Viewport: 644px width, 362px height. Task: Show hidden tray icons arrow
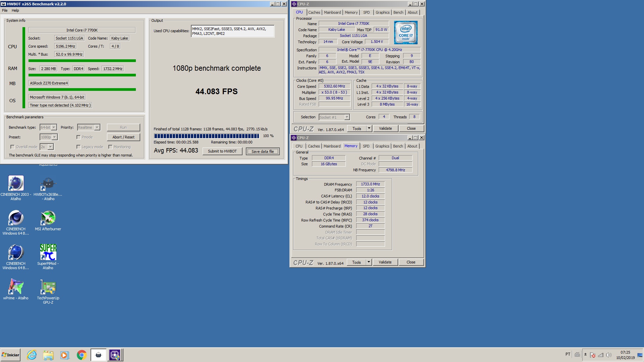point(586,355)
